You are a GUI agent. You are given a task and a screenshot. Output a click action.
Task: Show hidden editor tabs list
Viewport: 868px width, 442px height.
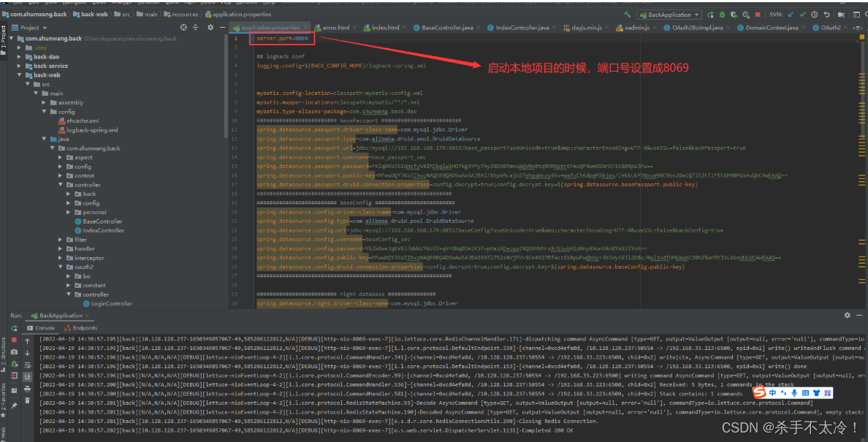[x=858, y=28]
